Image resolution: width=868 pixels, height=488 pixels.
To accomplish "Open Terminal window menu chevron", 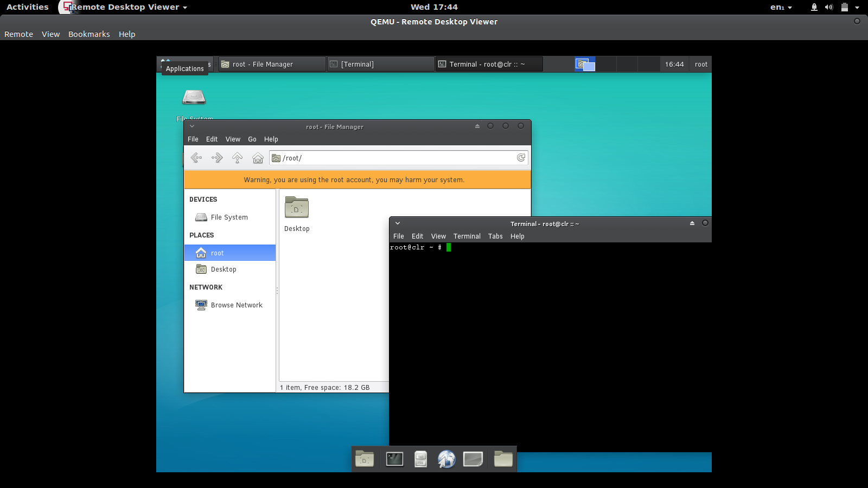I will point(398,223).
